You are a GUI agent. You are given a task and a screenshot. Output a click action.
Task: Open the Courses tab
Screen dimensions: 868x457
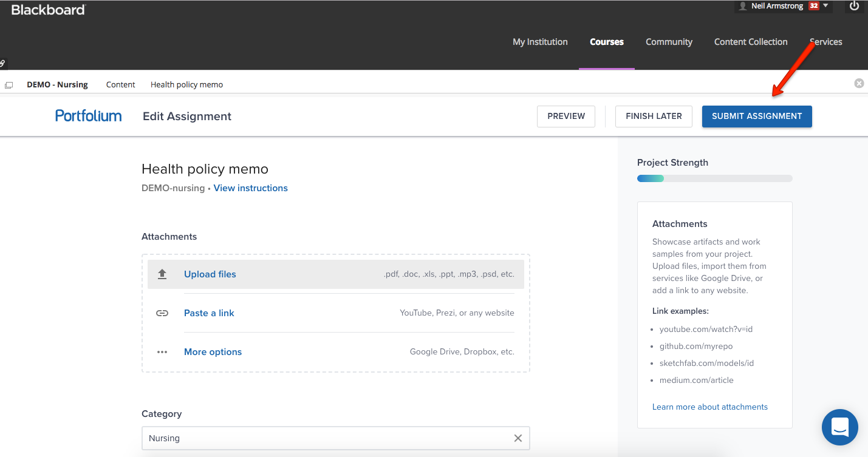(607, 42)
